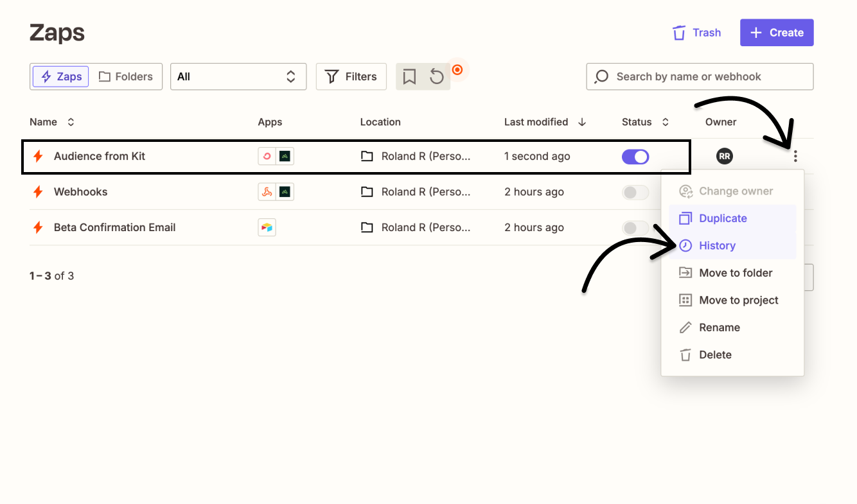The width and height of the screenshot is (857, 504).
Task: Enable the Webhooks Zap status toggle
Action: coord(635,191)
